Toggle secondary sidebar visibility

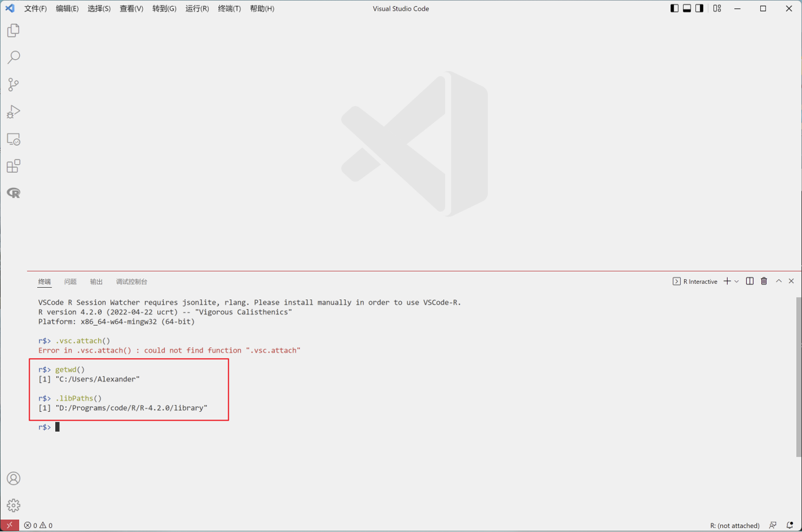pyautogui.click(x=699, y=8)
